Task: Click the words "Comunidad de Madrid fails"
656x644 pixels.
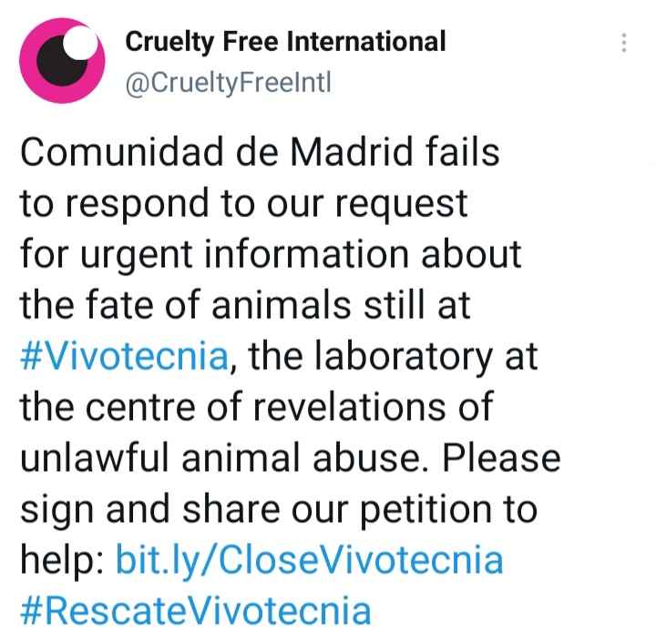Action: (x=260, y=152)
